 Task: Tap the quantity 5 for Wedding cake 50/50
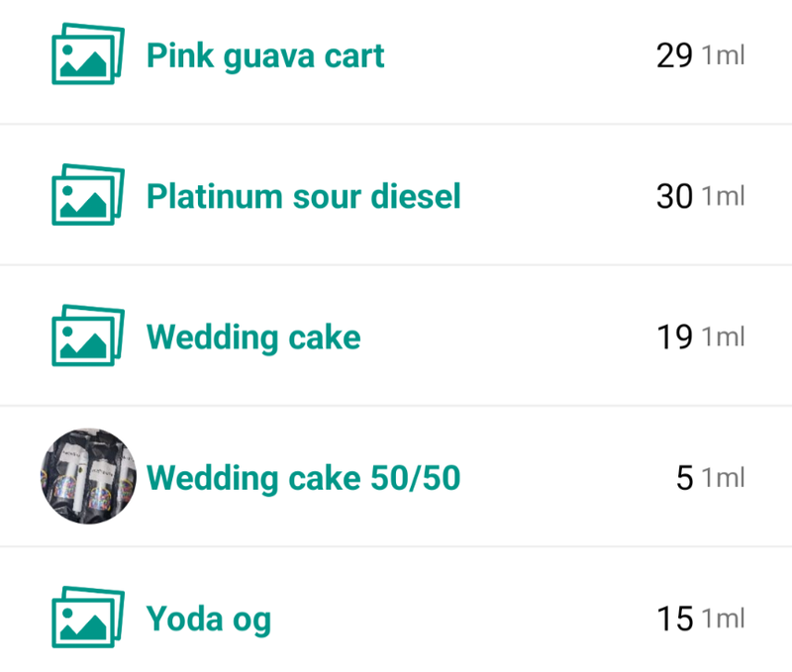[684, 479]
